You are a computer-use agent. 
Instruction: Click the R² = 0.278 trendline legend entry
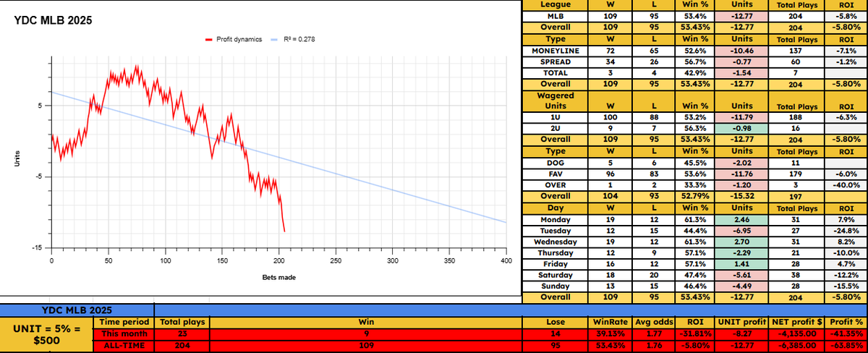click(x=292, y=40)
